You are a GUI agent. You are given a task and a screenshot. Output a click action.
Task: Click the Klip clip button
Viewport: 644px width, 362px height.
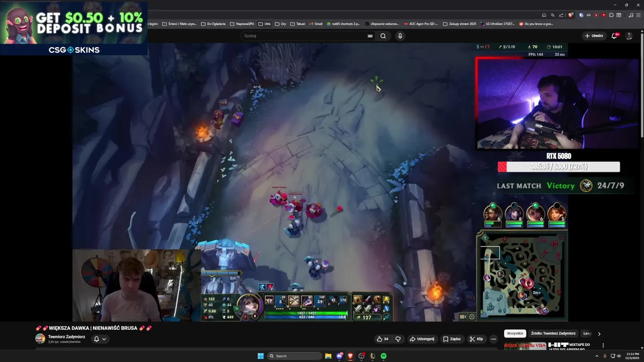pos(476,339)
